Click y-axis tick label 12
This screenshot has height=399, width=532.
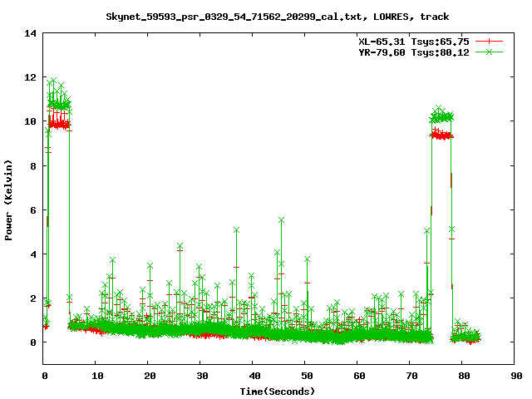(x=30, y=77)
